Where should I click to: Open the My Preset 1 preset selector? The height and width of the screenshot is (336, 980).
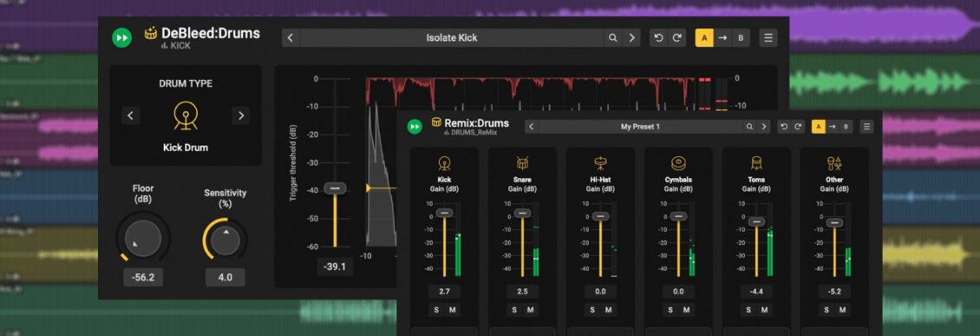click(x=640, y=127)
